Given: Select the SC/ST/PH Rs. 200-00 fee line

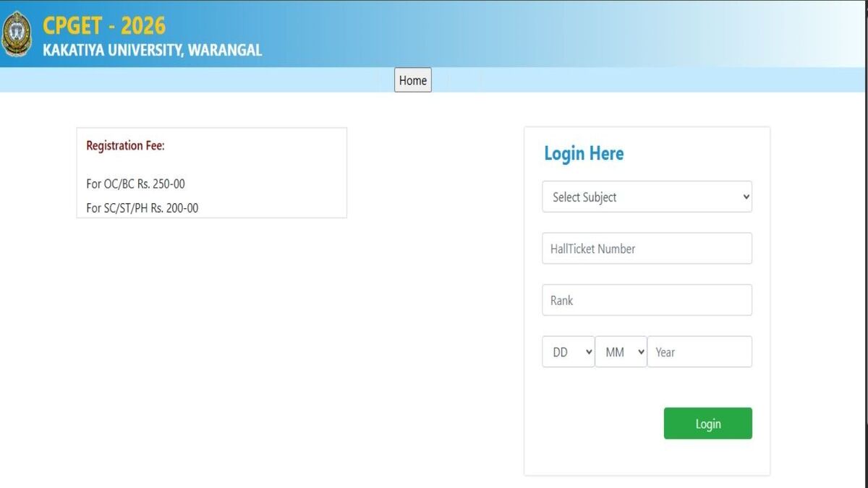Looking at the screenshot, I should (x=142, y=208).
